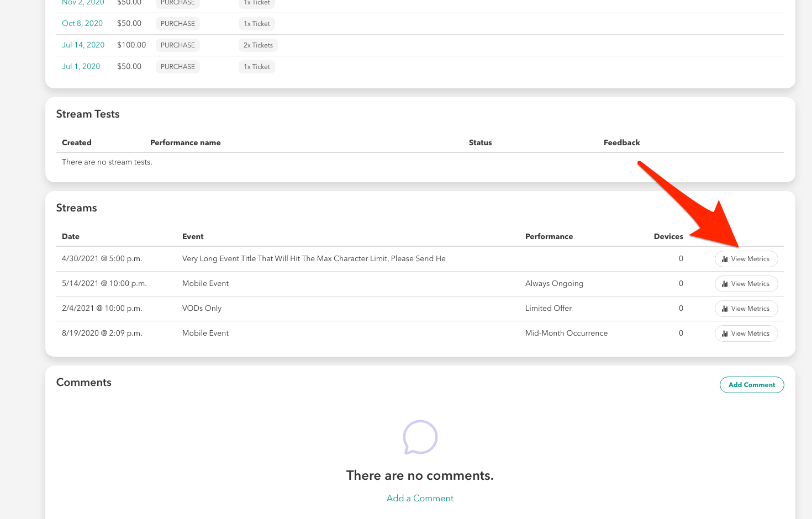
Task: Click $50.00 amount in Oct 8, 2020 row
Action: pos(129,23)
